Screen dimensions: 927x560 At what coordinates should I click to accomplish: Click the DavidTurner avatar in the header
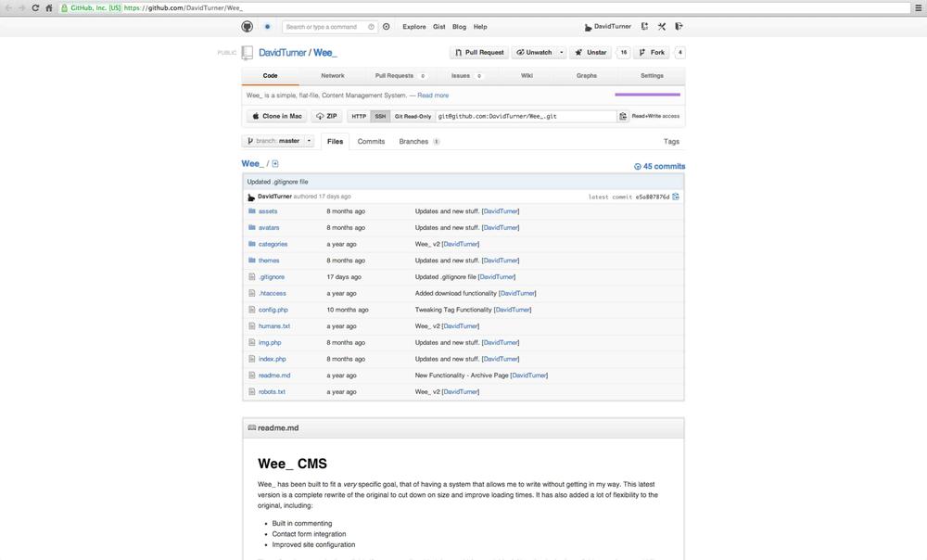click(x=588, y=27)
